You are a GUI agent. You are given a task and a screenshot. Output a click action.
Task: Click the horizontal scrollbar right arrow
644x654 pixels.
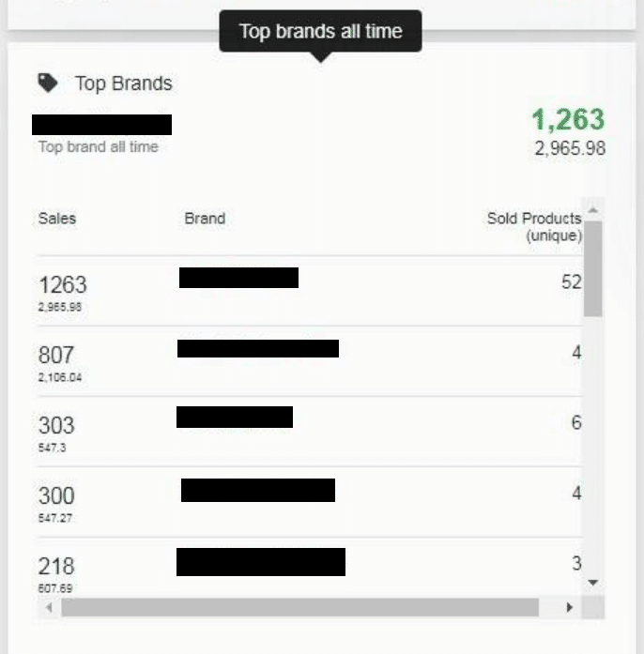point(569,607)
